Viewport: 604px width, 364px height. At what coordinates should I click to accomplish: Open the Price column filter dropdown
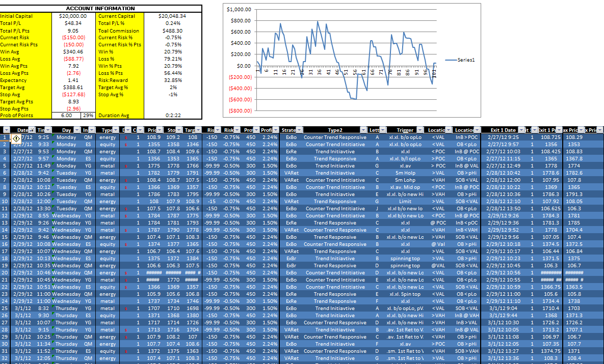point(160,130)
